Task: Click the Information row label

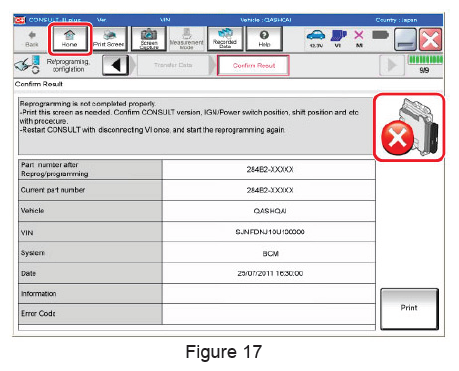Action: click(x=39, y=294)
